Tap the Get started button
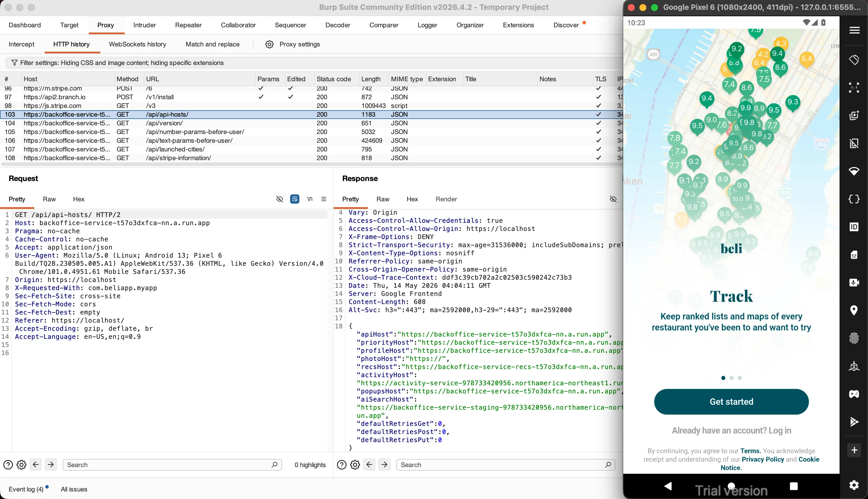868x499 pixels. click(732, 402)
